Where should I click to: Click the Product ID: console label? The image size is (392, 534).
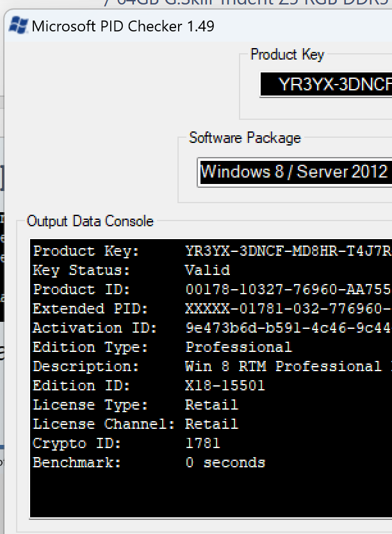(81, 290)
